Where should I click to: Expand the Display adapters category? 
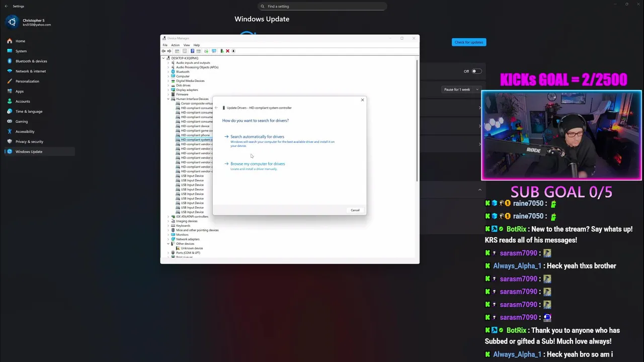tap(168, 90)
